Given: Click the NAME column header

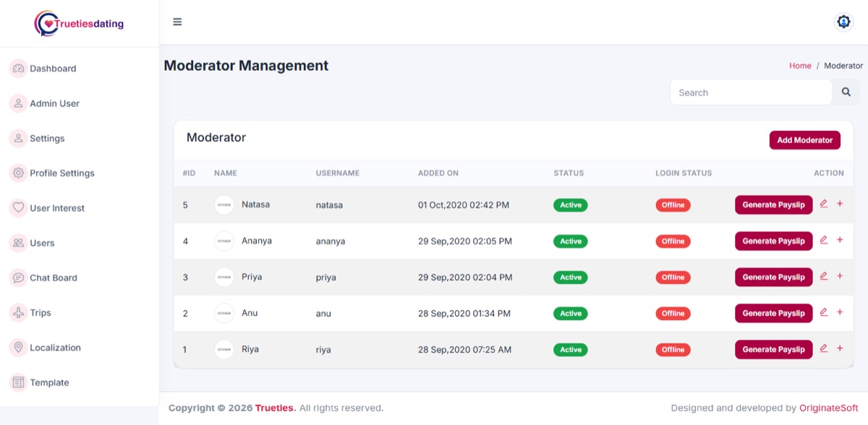Looking at the screenshot, I should coord(226,173).
